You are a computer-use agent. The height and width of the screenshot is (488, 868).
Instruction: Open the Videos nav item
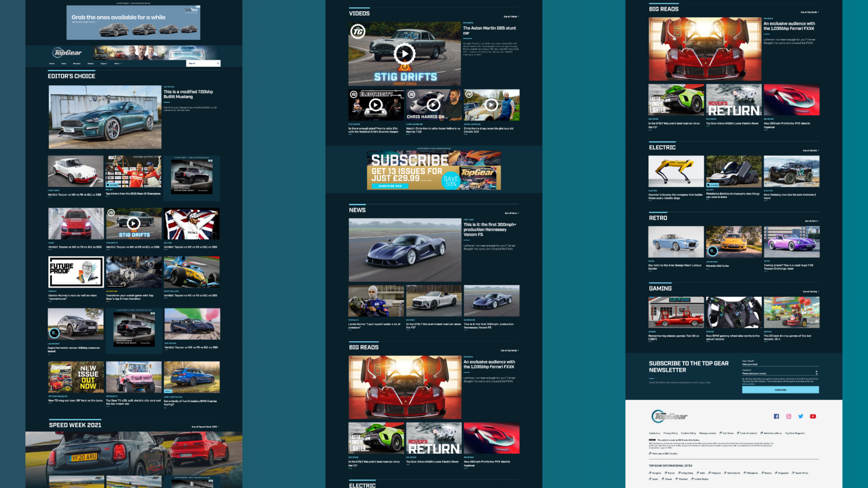(91, 64)
